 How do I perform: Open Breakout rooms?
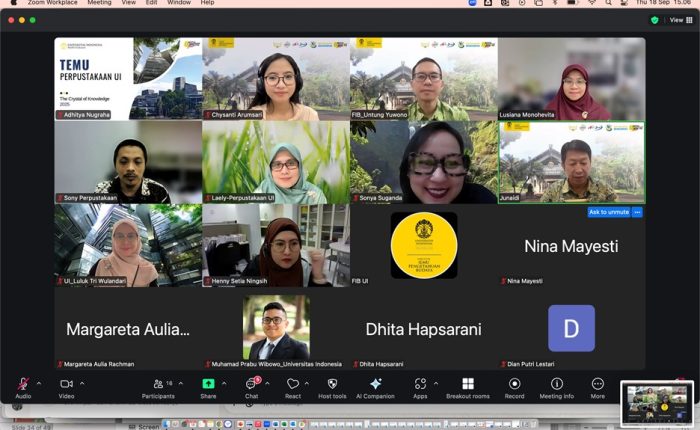[x=467, y=385]
